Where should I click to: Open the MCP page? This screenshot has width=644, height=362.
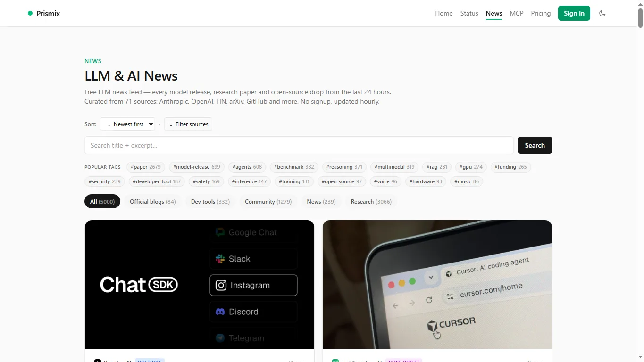click(x=517, y=13)
